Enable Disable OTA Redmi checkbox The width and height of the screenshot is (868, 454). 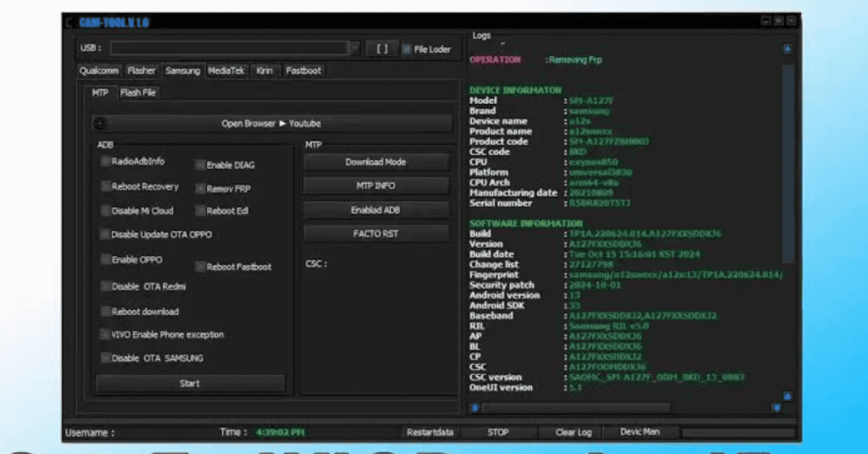pyautogui.click(x=105, y=286)
